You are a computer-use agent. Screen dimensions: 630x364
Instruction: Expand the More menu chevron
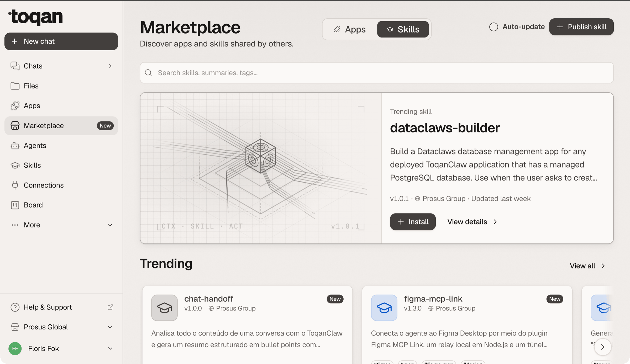point(110,225)
